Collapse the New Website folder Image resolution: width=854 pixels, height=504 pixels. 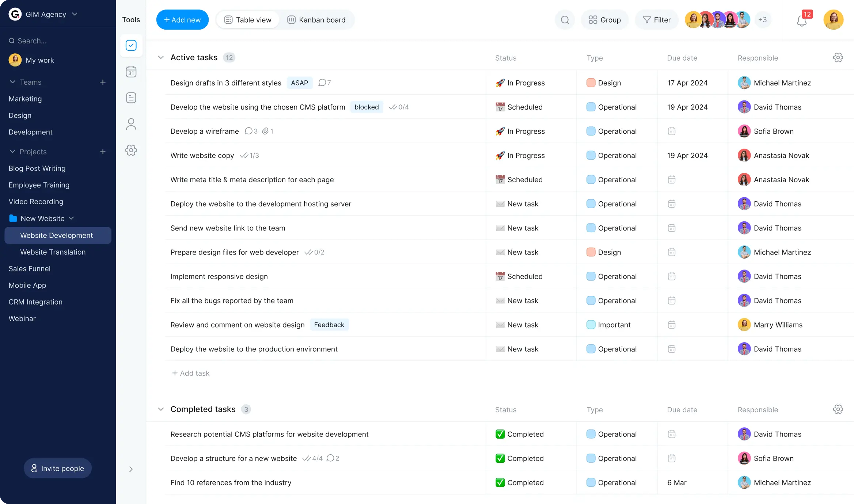[71, 218]
